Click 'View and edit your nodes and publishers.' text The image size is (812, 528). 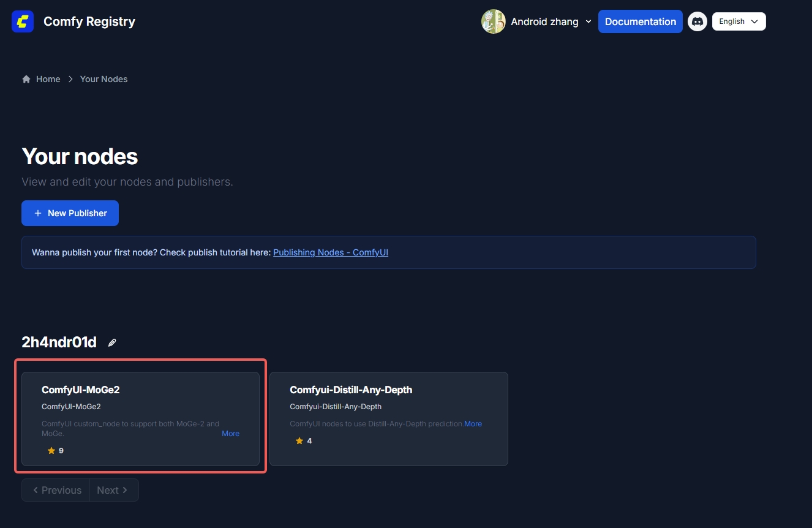coord(127,182)
